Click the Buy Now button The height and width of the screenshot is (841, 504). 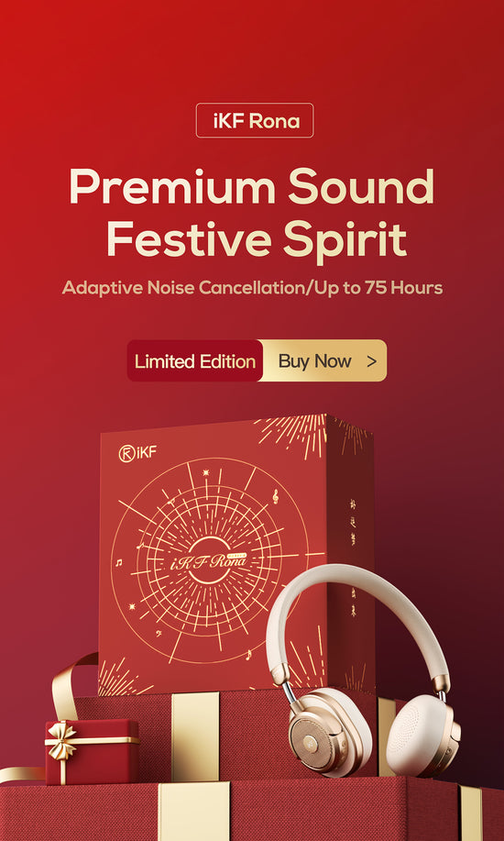tap(324, 360)
